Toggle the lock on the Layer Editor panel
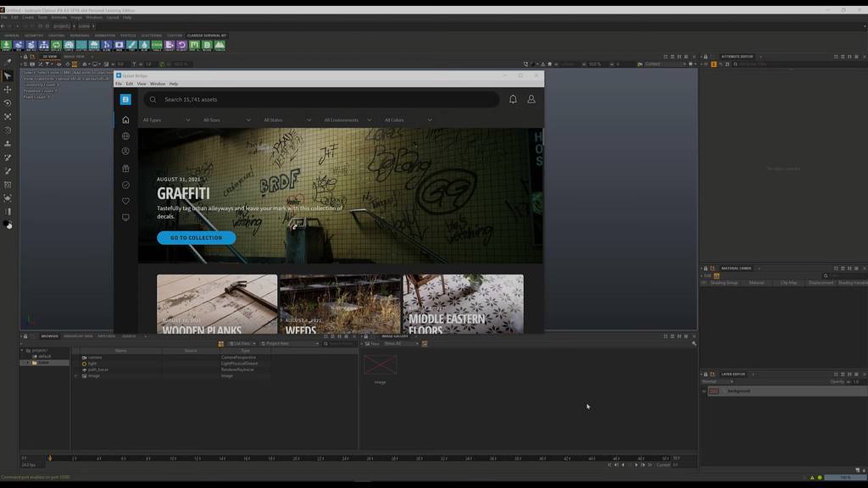This screenshot has height=488, width=868. (705, 374)
